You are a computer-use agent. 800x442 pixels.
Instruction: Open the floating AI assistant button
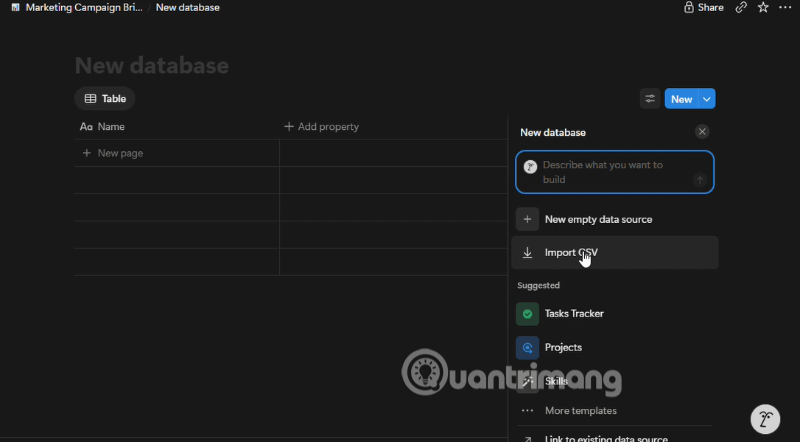(x=765, y=420)
